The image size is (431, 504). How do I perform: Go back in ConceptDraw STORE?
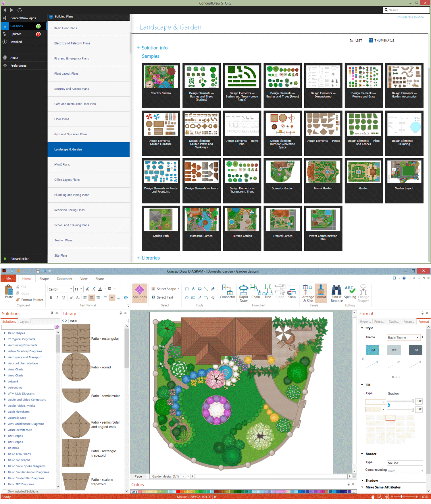[x=5, y=10]
